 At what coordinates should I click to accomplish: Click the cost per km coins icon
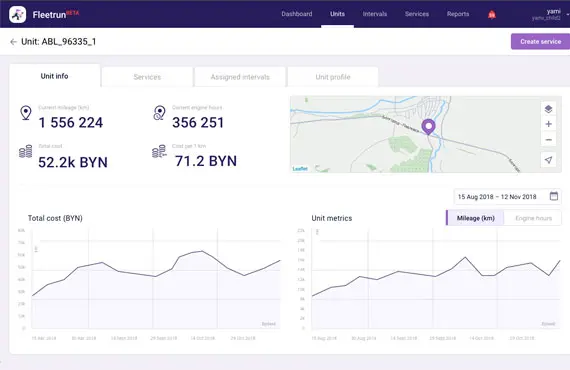click(159, 151)
